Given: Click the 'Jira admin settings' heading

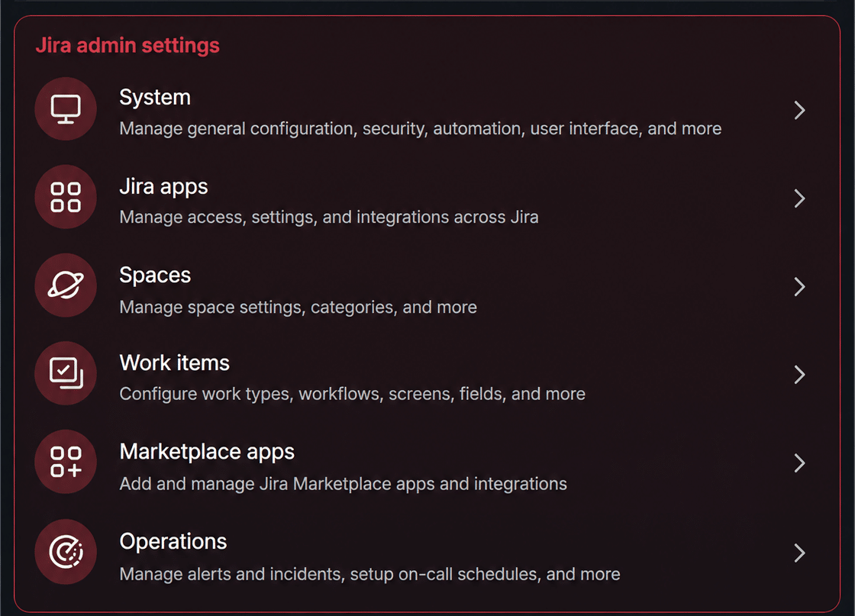Looking at the screenshot, I should point(127,45).
